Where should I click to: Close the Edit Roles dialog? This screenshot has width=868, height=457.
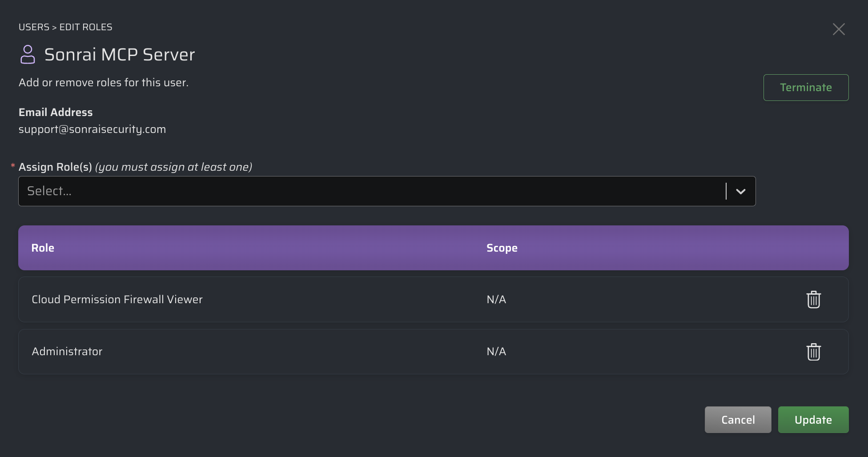[x=839, y=29]
